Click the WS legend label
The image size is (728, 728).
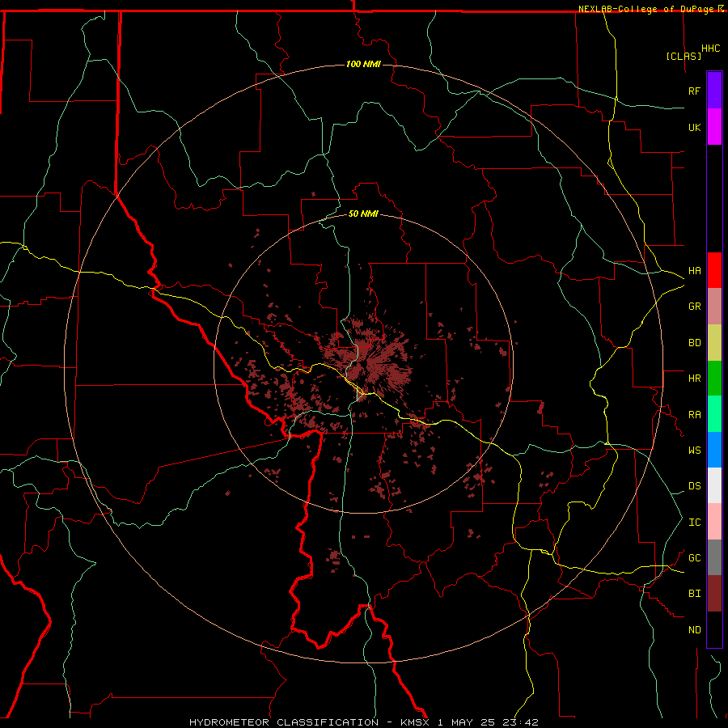point(694,451)
